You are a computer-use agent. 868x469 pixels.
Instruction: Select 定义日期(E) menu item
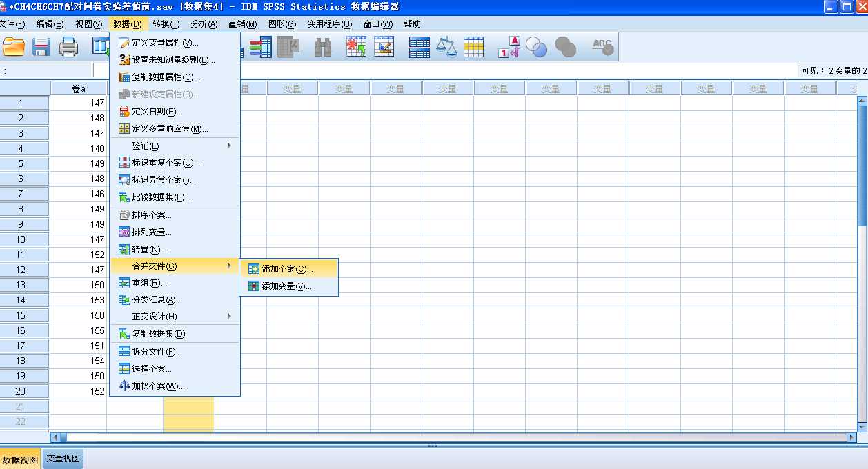point(175,111)
